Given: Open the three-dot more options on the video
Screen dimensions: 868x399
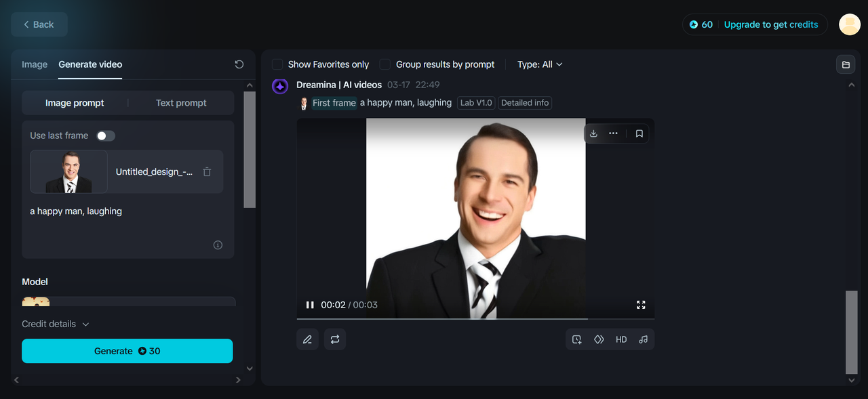Looking at the screenshot, I should (x=614, y=133).
